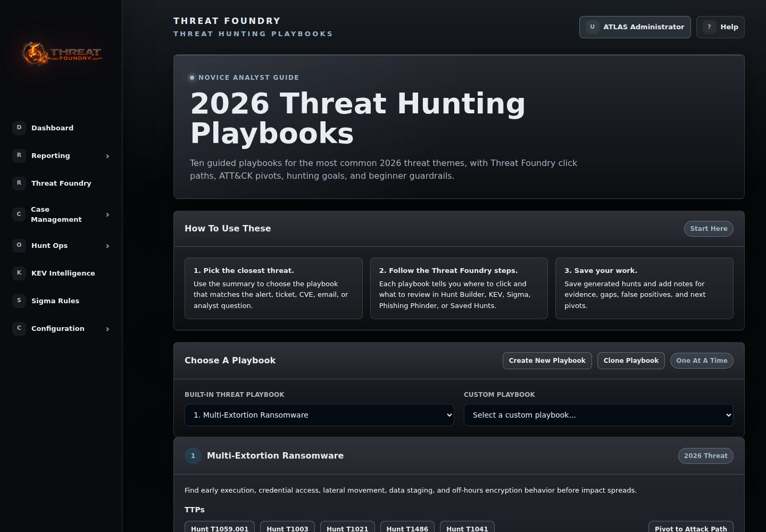Click the D icon beside Dashboard

click(x=19, y=128)
